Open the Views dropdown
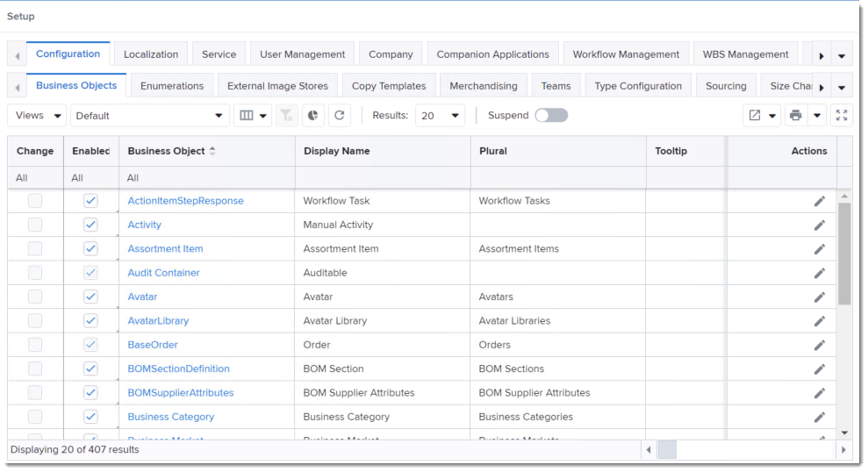868x472 pixels. [x=39, y=116]
